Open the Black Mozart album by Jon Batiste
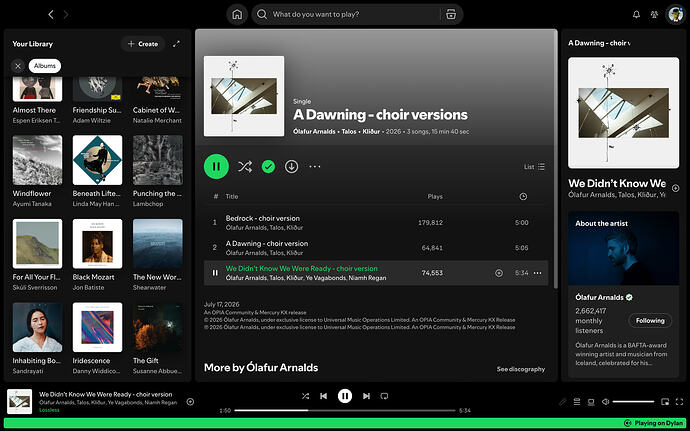Screen dimensions: 690x431 pos(97,255)
